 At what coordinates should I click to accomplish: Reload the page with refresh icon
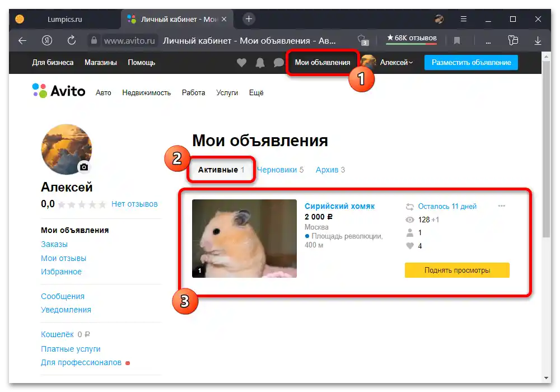coord(72,40)
